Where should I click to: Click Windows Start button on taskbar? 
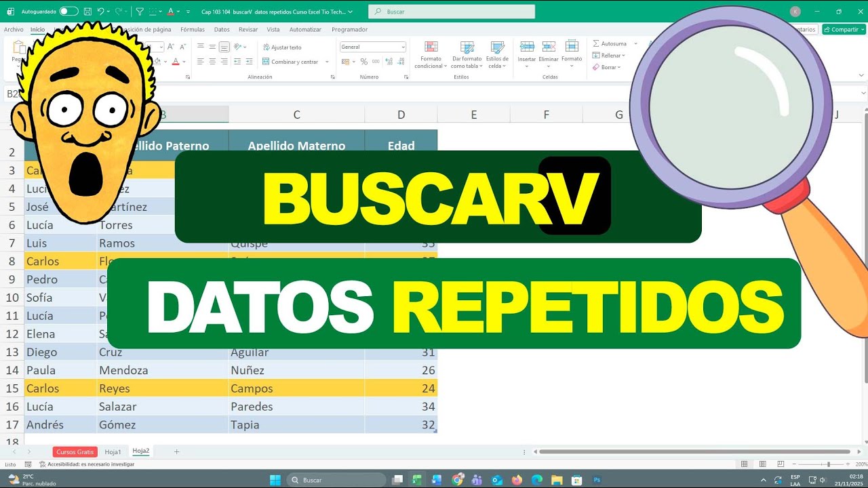pos(275,480)
